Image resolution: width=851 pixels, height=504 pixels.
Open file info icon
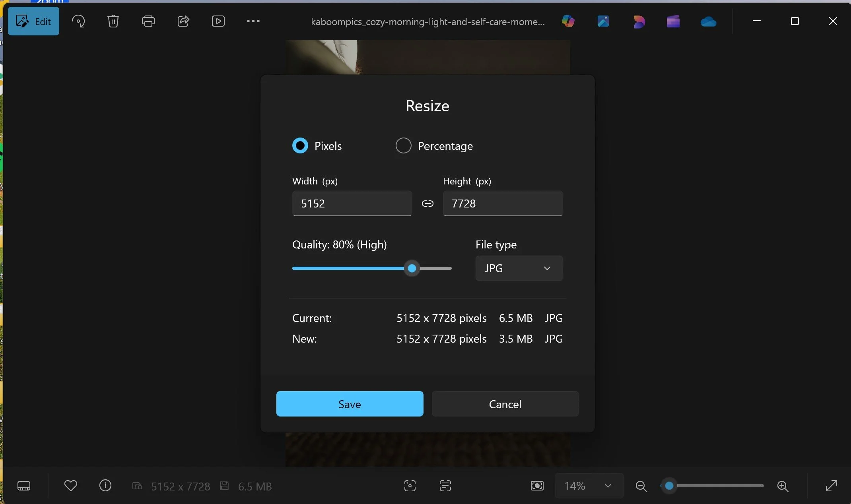pyautogui.click(x=105, y=486)
